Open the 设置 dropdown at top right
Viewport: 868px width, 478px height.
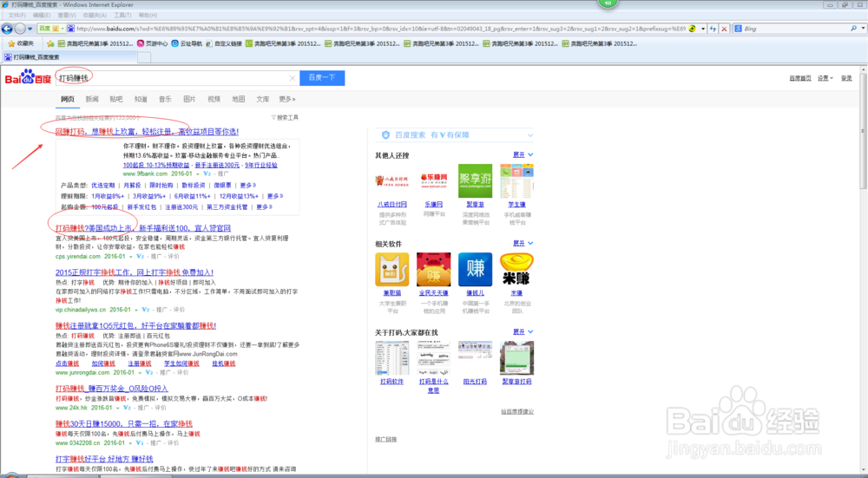[825, 78]
